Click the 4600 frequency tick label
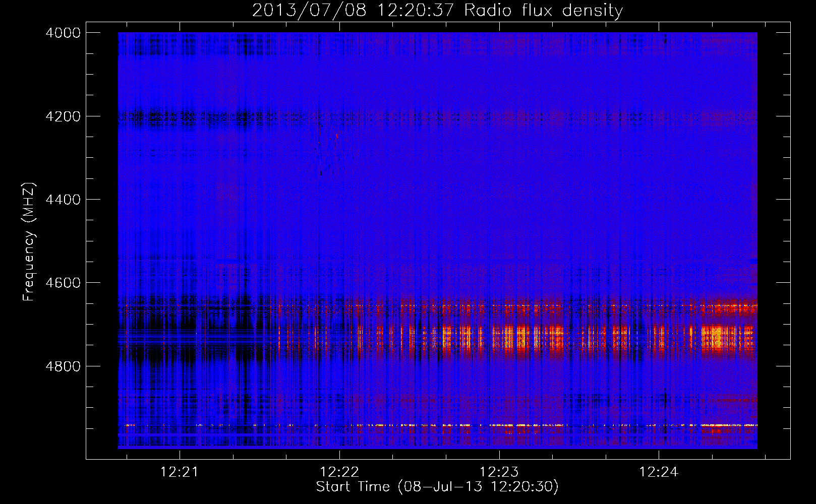The height and width of the screenshot is (504, 816). click(63, 283)
